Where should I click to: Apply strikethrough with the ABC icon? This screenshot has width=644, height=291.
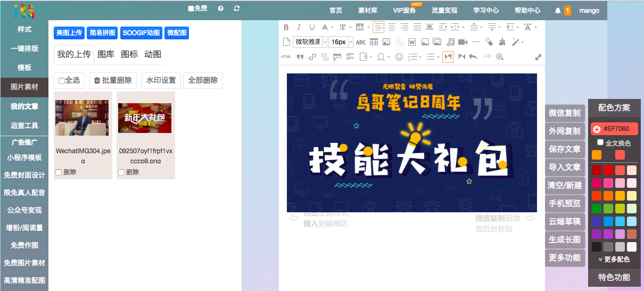(x=361, y=42)
